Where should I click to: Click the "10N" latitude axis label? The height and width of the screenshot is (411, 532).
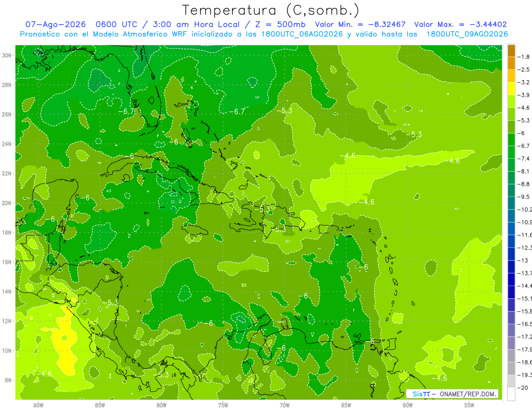7,350
